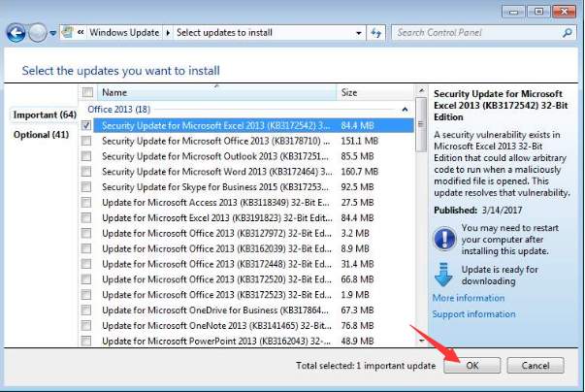Open the More information link
The width and height of the screenshot is (585, 392).
click(x=469, y=298)
